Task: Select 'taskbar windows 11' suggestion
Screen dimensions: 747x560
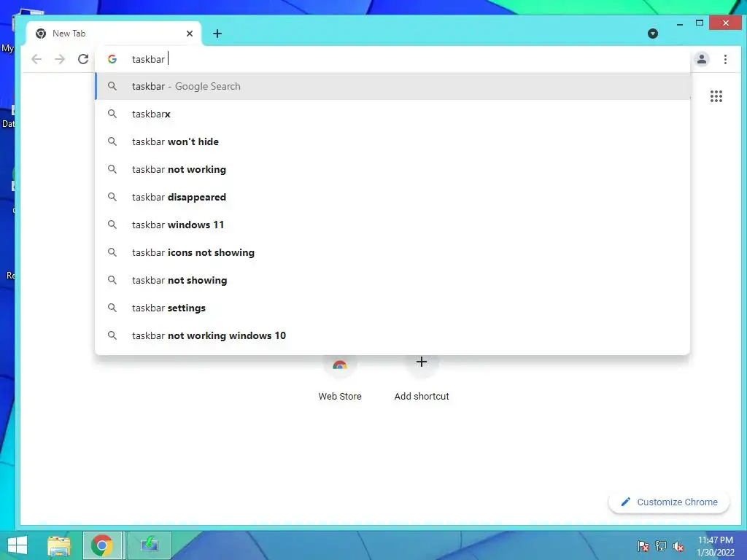Action: pos(392,225)
